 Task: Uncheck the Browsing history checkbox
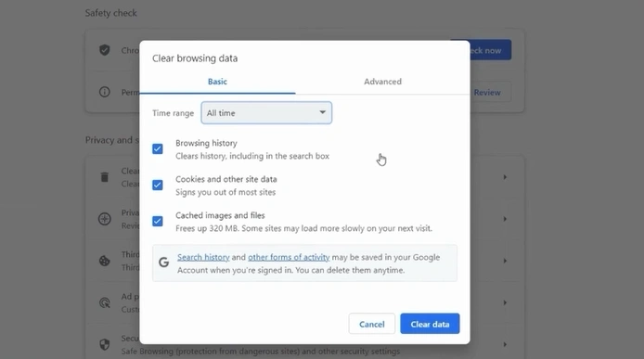(x=158, y=148)
